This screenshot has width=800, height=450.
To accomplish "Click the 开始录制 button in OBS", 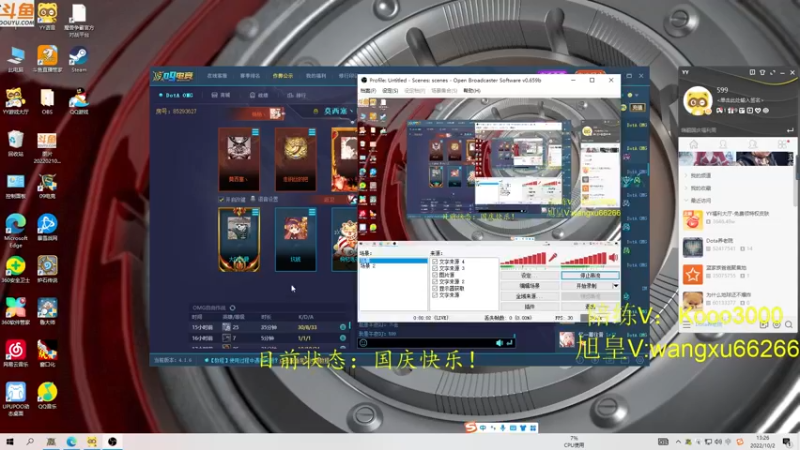I will click(586, 286).
